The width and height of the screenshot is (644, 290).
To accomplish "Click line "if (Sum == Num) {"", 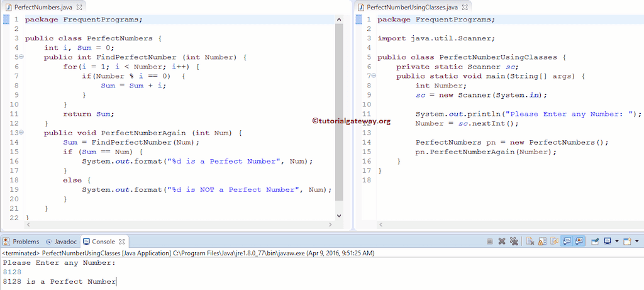I will pyautogui.click(x=103, y=152).
